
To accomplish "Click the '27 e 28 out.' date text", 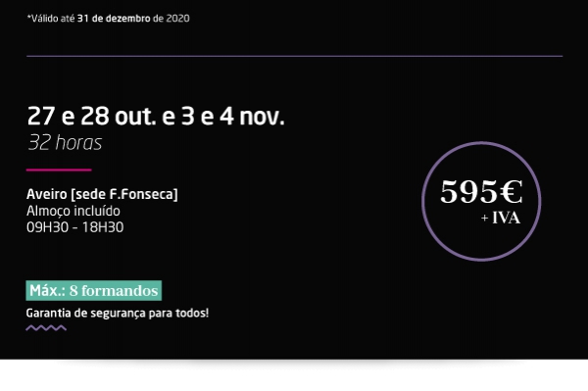I will (91, 117).
